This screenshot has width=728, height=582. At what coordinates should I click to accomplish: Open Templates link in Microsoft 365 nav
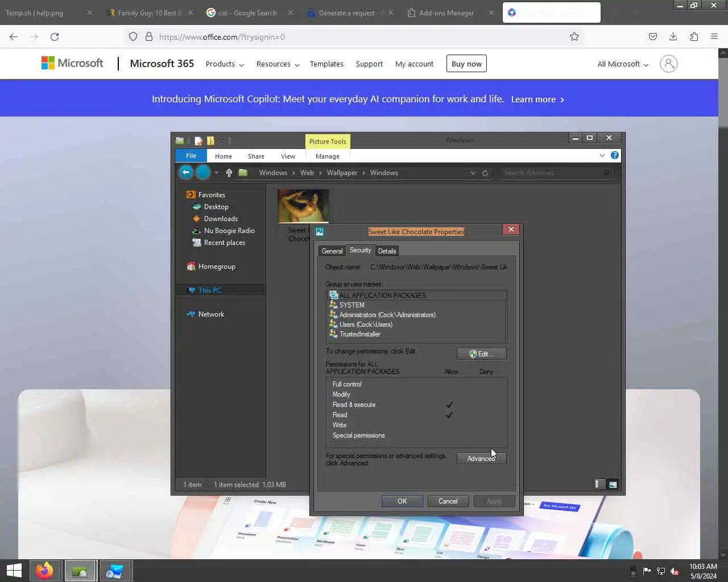click(326, 64)
